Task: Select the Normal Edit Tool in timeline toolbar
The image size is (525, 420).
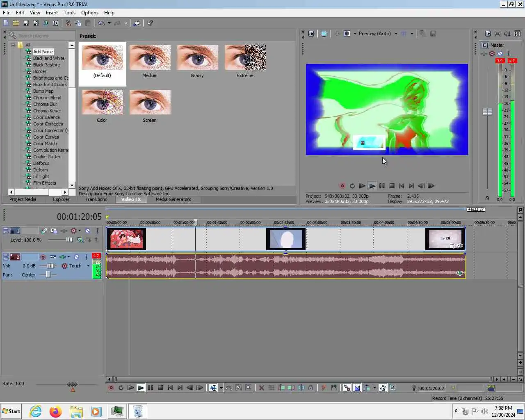Action: point(213,388)
